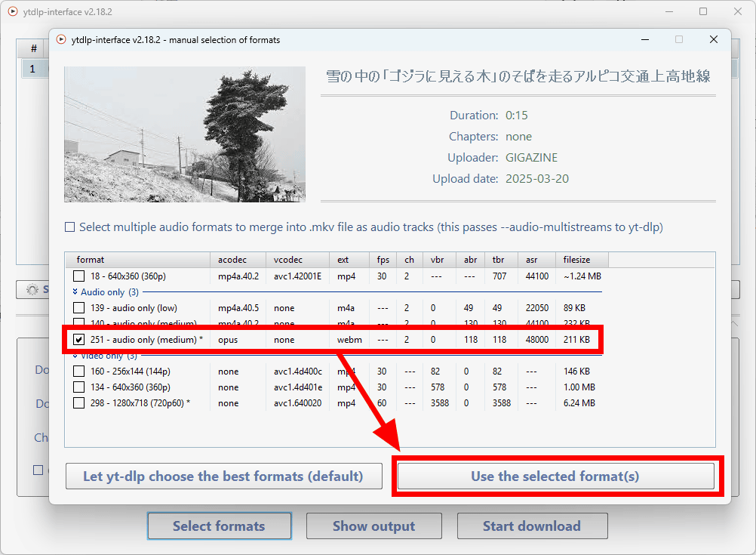Uncheck format 251 audio only (medium)
756x555 pixels.
click(79, 340)
